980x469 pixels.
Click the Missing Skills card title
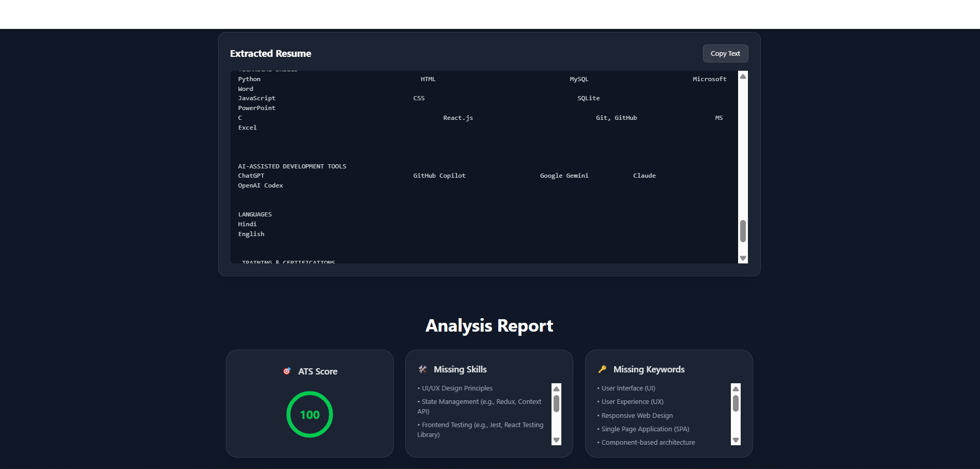pos(460,369)
